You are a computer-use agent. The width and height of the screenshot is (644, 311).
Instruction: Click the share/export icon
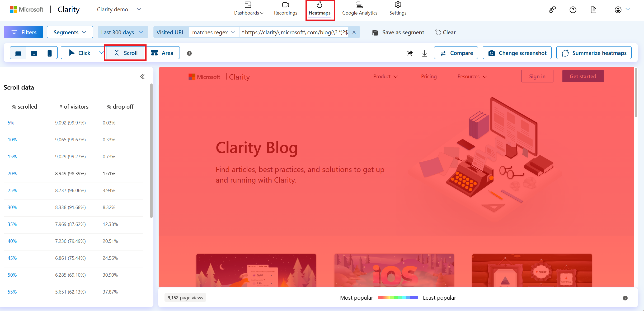click(410, 53)
